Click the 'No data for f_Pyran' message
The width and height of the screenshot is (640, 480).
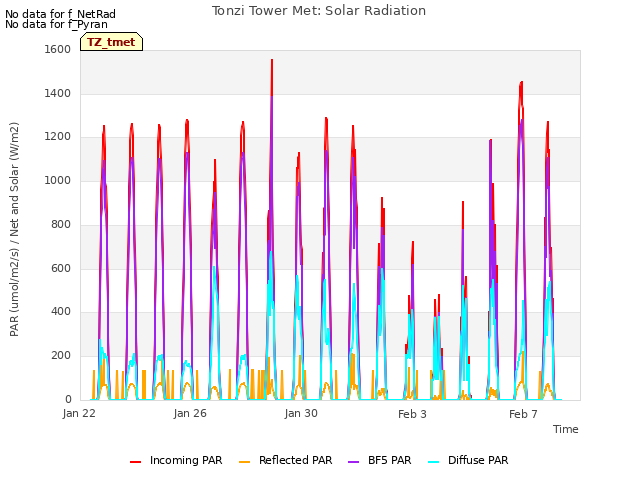56,24
